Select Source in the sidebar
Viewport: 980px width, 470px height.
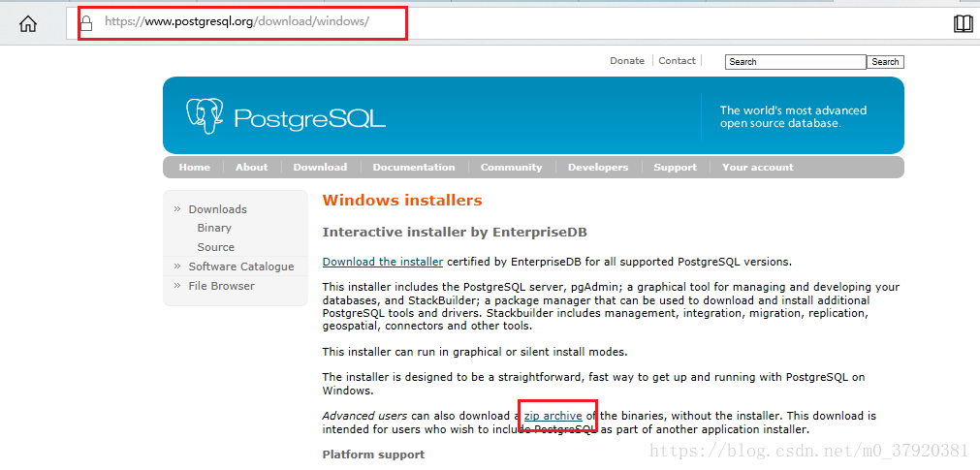(x=215, y=247)
